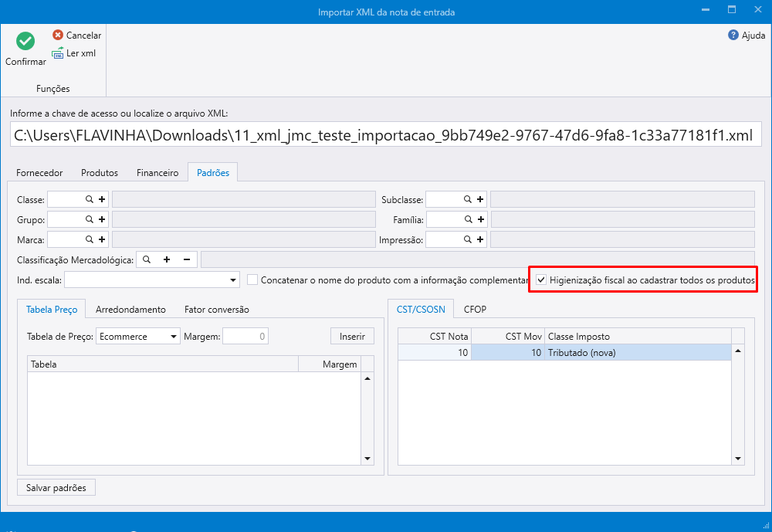Select the CST/CSOSN tab

[421, 310]
